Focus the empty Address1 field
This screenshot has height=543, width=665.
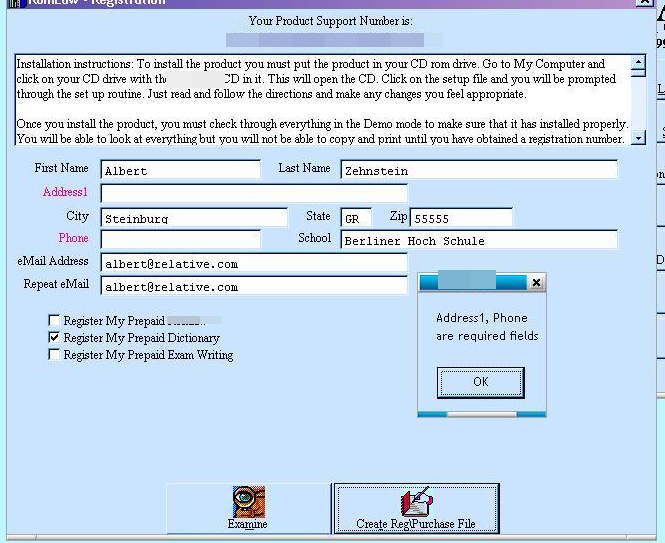point(254,192)
